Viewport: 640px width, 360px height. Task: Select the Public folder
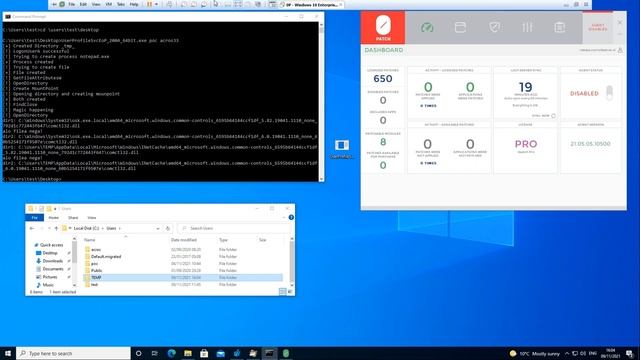pyautogui.click(x=97, y=271)
